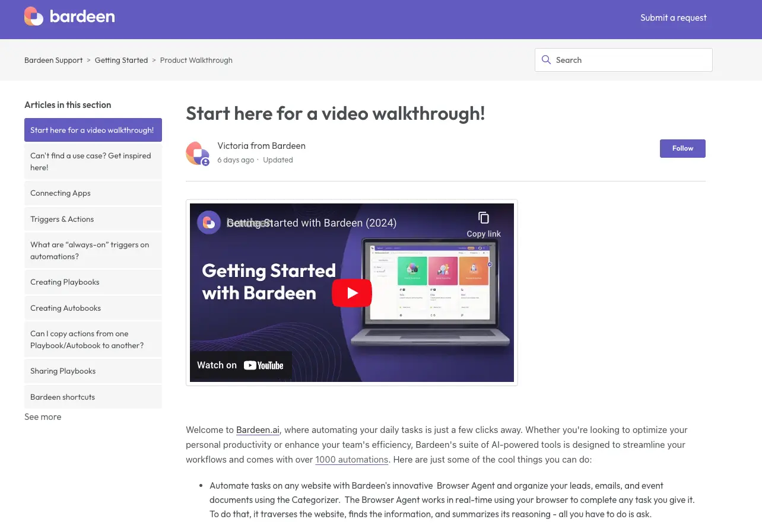Play the Getting Started video
The height and width of the screenshot is (532, 762).
352,292
